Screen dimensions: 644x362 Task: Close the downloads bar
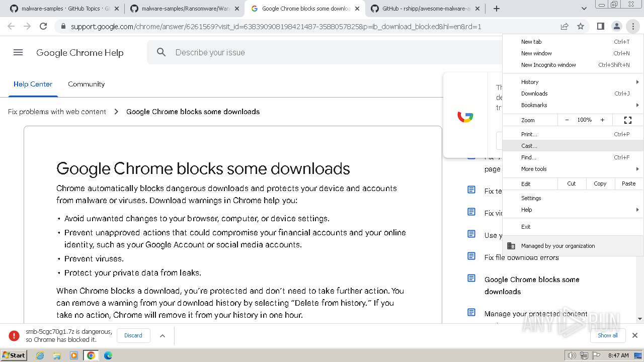click(x=635, y=335)
